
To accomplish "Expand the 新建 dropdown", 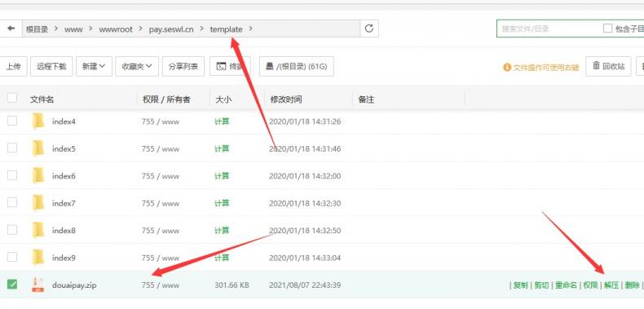I will click(94, 66).
